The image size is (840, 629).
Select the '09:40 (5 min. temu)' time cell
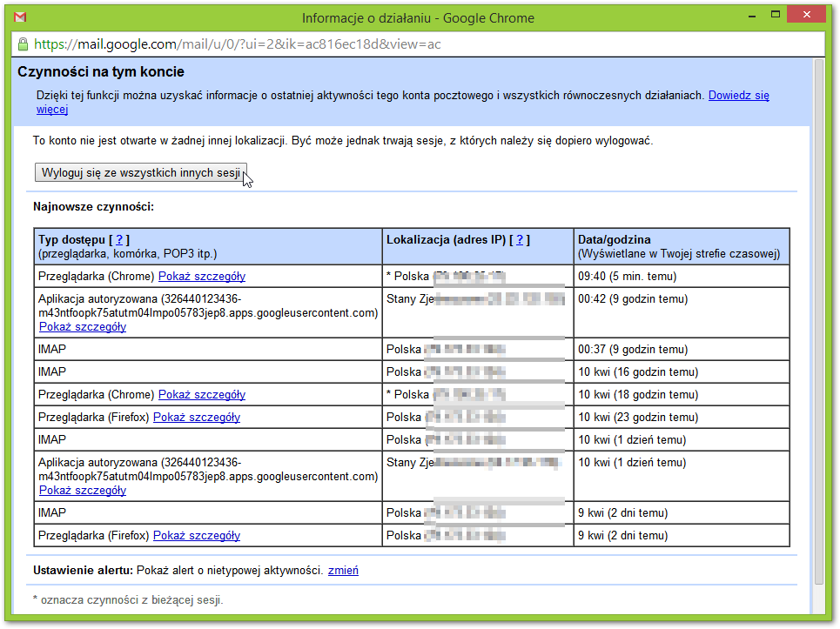tap(682, 277)
